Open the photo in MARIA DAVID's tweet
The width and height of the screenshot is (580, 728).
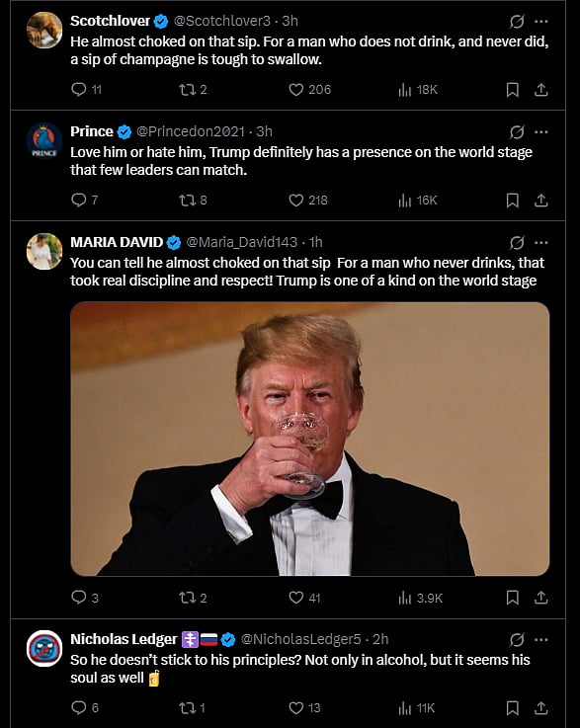[x=309, y=439]
